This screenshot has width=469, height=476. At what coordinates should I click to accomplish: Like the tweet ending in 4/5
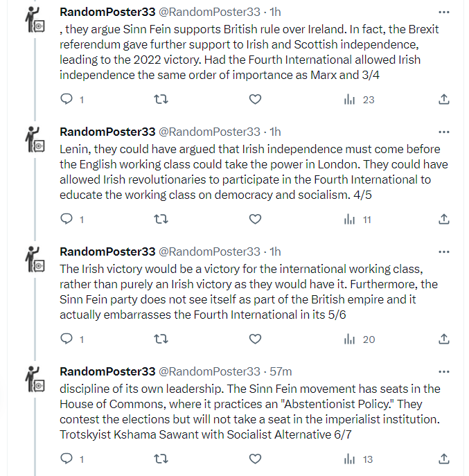(x=255, y=220)
